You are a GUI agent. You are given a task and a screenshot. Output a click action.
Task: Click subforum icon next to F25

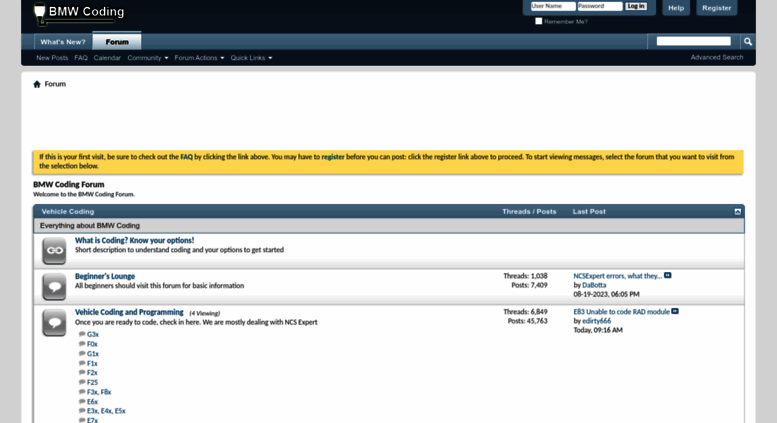82,382
